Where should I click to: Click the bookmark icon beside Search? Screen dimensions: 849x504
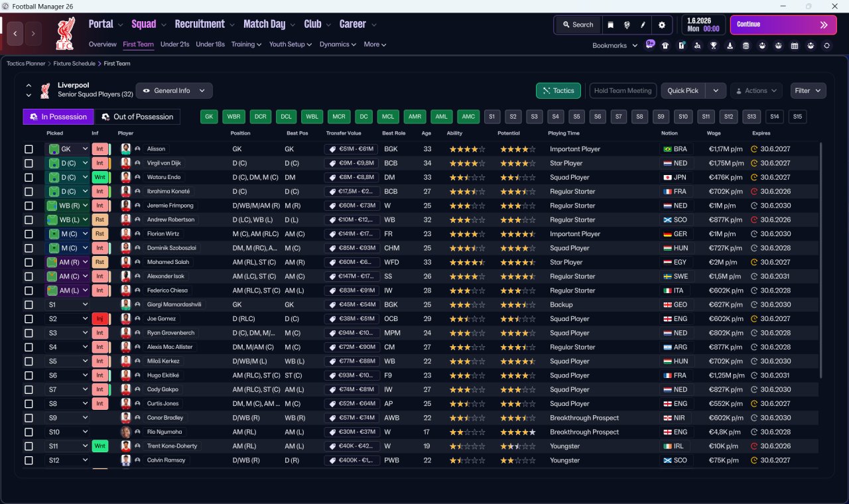click(611, 25)
